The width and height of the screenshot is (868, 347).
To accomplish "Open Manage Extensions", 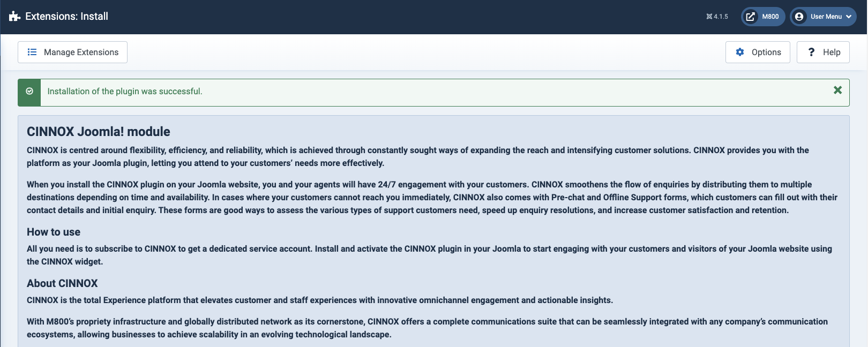I will (81, 52).
